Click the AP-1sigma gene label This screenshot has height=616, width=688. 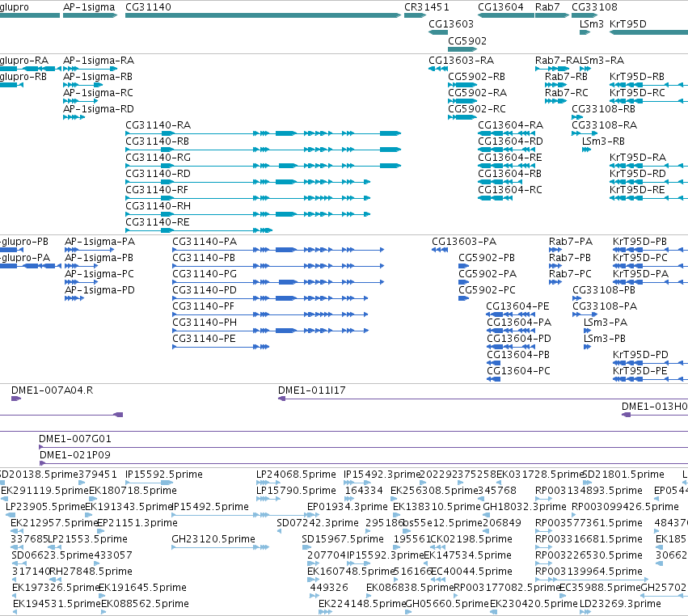click(89, 7)
